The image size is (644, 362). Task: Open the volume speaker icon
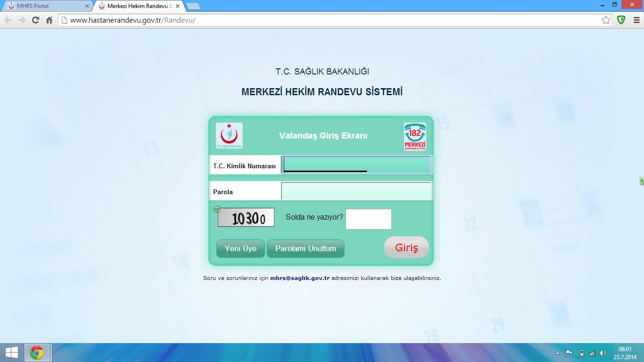point(603,353)
